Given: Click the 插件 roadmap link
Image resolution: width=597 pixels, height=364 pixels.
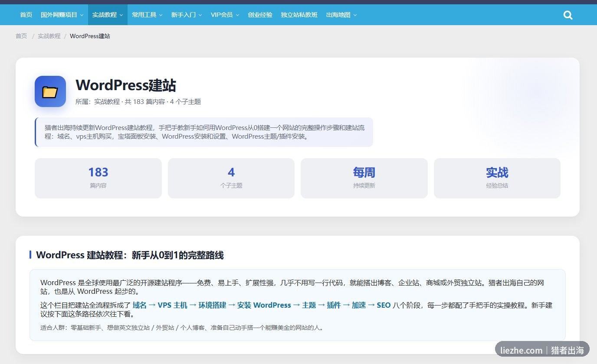Looking at the screenshot, I should pyautogui.click(x=334, y=305).
